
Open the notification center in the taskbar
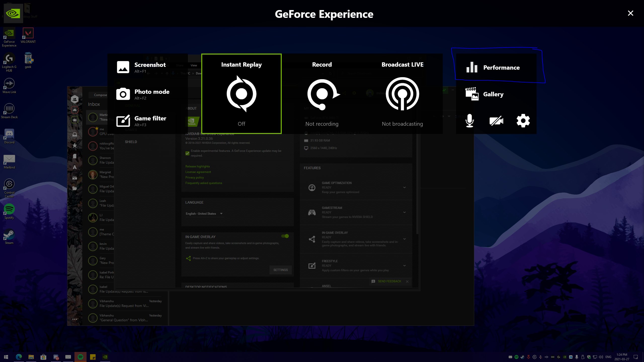click(x=636, y=357)
